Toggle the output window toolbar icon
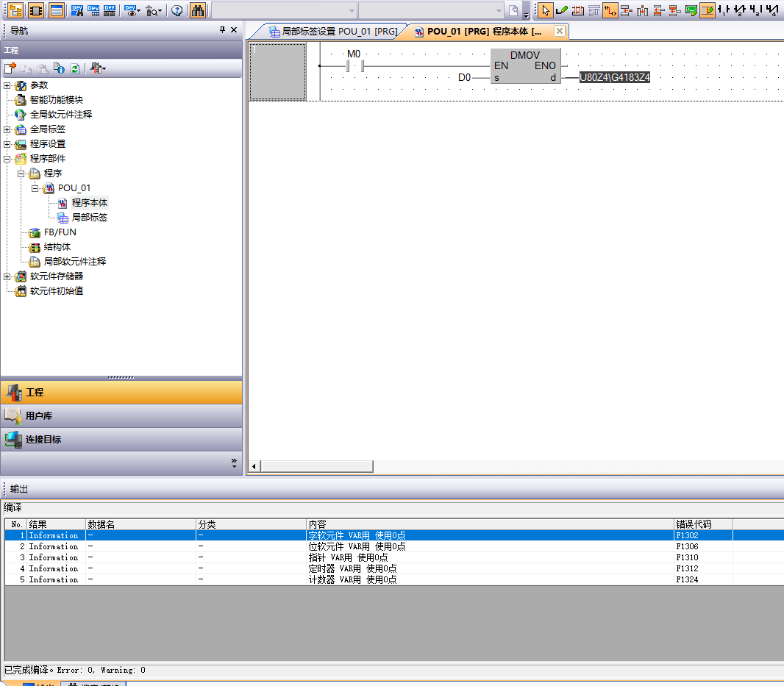Viewport: 784px width, 686px height. pyautogui.click(x=57, y=10)
